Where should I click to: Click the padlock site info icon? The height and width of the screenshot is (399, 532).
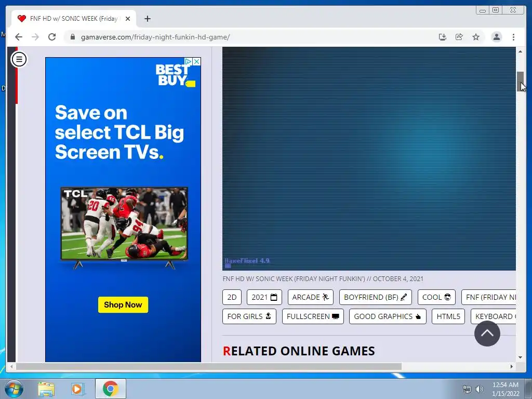72,37
